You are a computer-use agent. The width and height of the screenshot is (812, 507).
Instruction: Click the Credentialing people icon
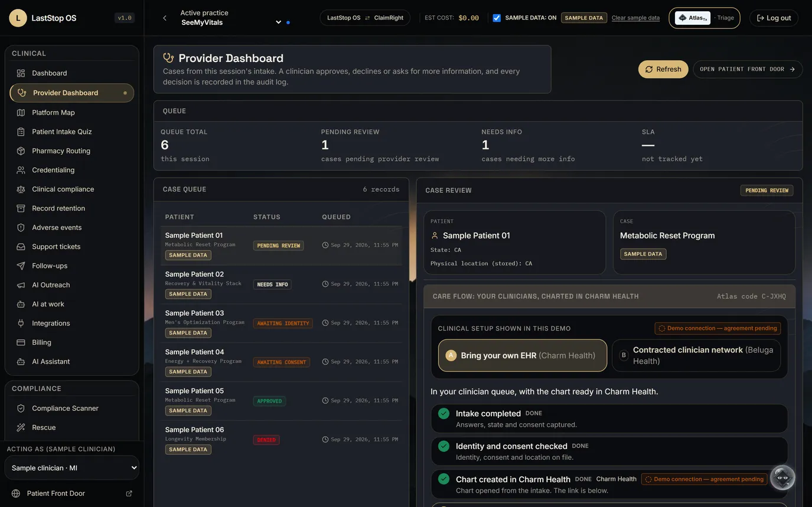pos(21,170)
